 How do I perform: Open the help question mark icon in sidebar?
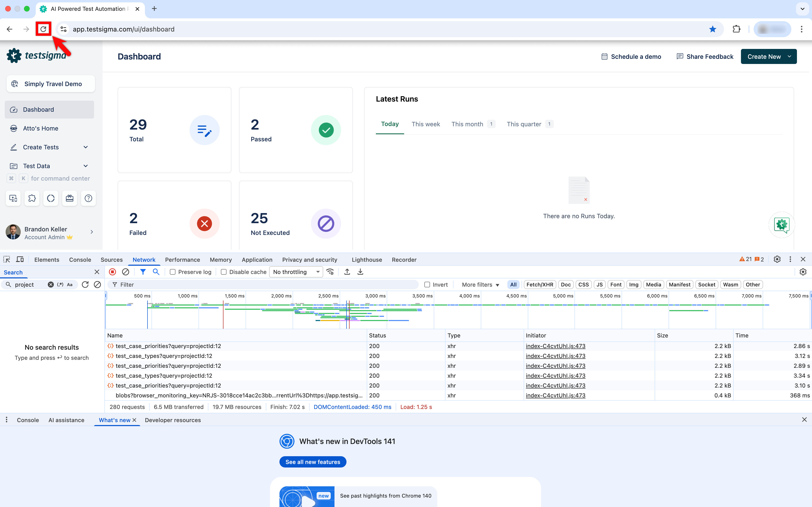88,198
